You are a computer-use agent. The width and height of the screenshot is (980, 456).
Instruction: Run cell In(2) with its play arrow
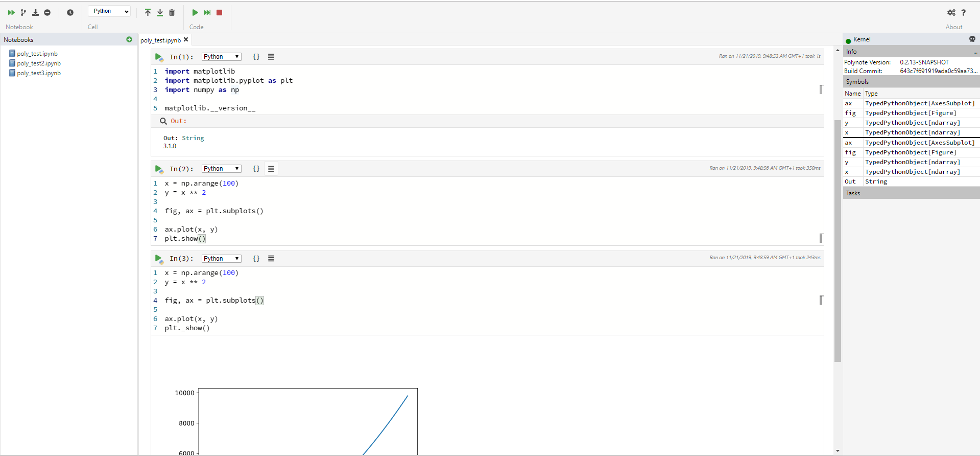(159, 169)
